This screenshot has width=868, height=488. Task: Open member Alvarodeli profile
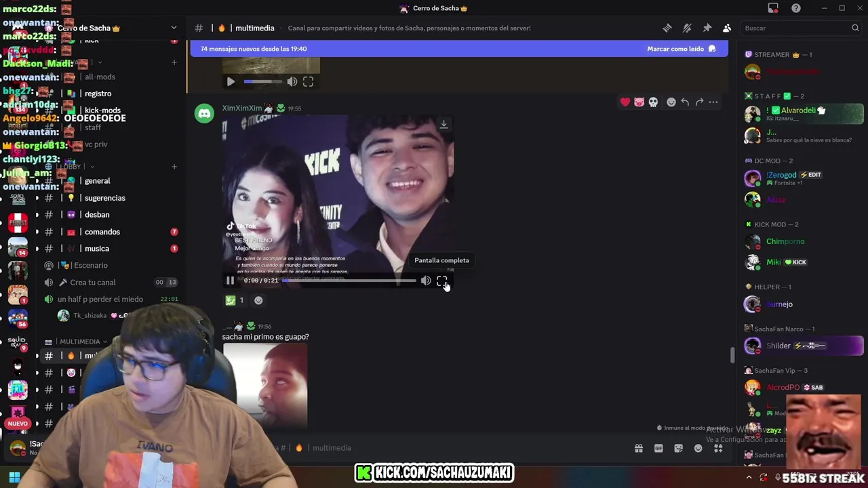click(x=802, y=114)
